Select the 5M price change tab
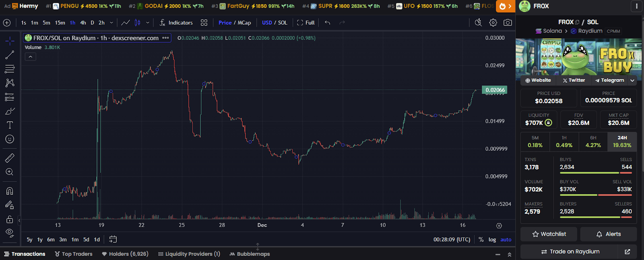Viewport: 644px width, 260px height. coord(535,141)
